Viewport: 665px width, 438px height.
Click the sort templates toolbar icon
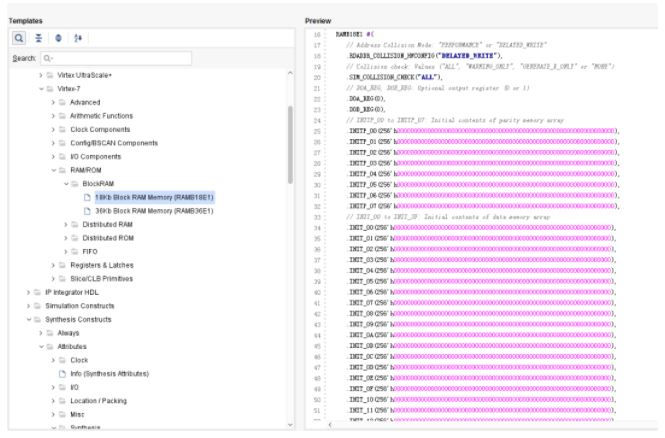coord(78,38)
